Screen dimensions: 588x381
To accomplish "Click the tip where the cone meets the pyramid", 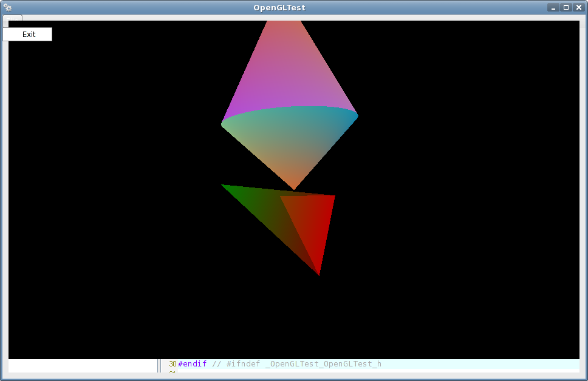I will point(294,189).
